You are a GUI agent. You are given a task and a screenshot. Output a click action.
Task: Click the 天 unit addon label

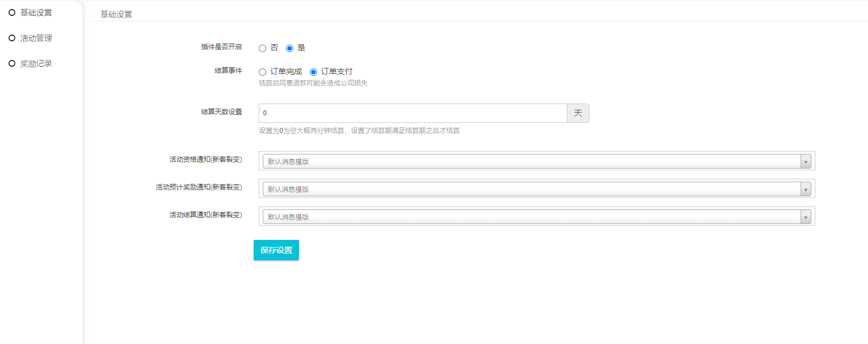point(578,113)
